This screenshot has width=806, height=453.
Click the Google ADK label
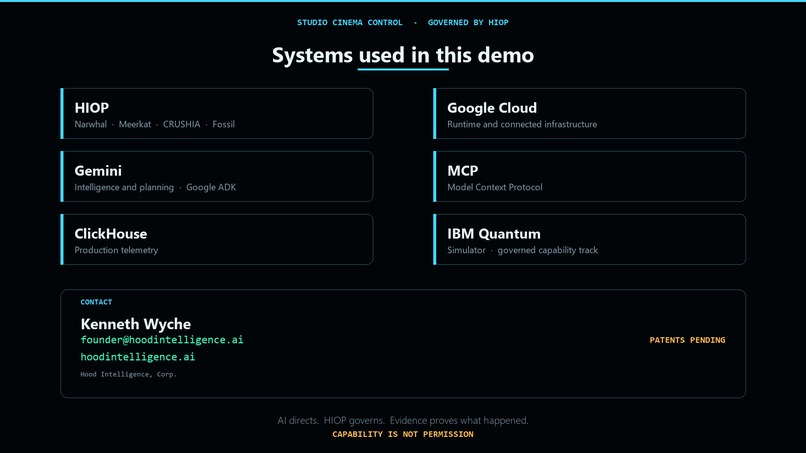211,187
